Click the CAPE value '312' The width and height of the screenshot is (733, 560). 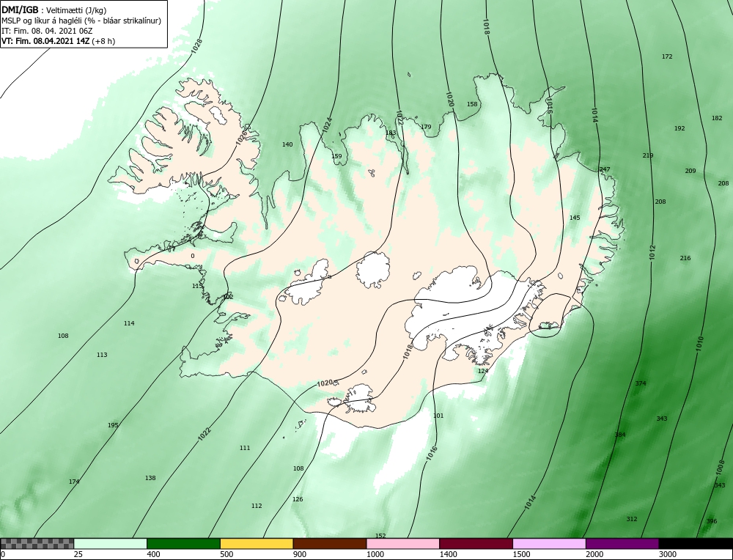(632, 519)
